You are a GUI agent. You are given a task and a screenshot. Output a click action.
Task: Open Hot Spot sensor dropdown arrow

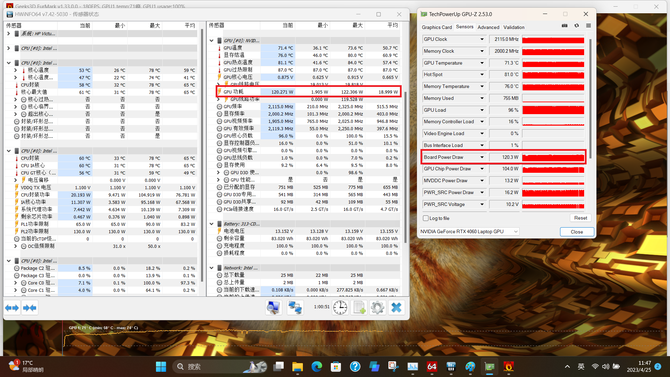point(482,75)
